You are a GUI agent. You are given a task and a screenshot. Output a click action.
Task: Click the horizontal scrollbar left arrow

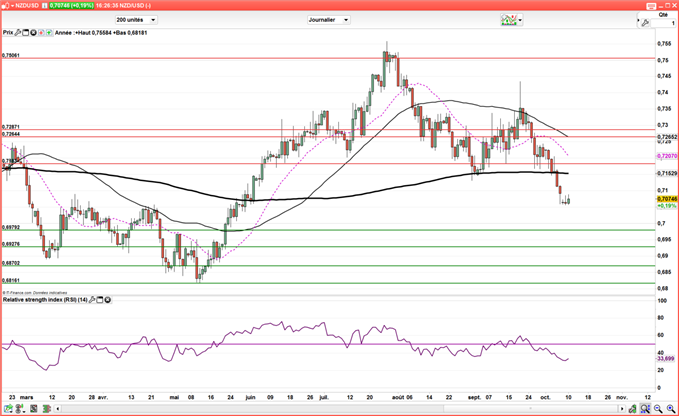pyautogui.click(x=58, y=409)
